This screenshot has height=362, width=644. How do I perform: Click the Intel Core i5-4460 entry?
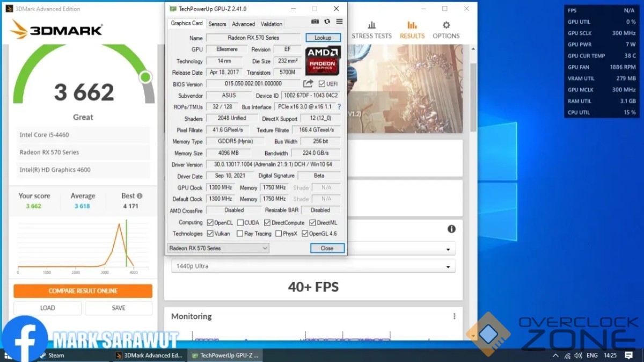[x=82, y=135]
